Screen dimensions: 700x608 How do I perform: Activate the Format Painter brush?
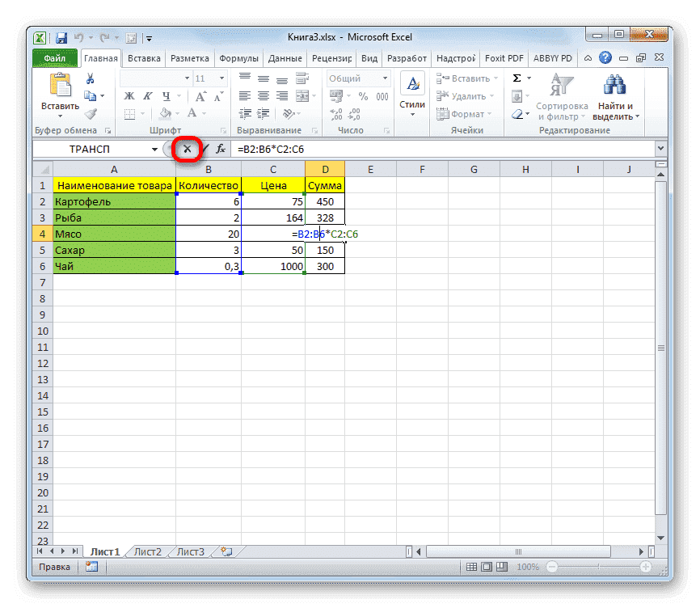click(x=91, y=113)
